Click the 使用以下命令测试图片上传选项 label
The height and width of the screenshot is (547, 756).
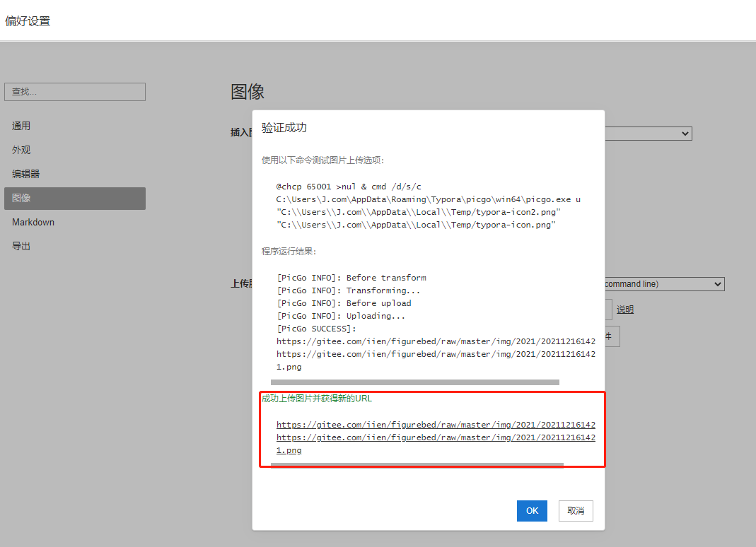coord(322,160)
